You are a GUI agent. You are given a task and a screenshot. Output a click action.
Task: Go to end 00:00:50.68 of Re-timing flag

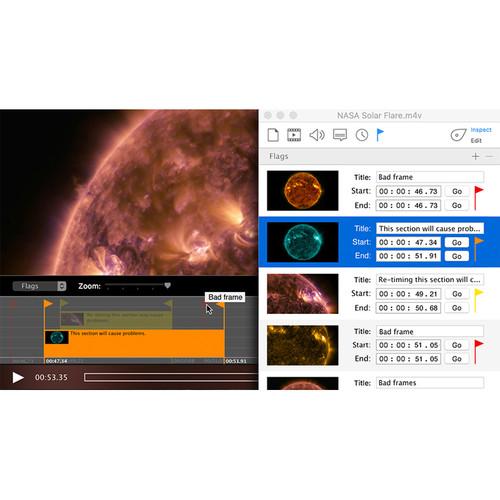457,308
